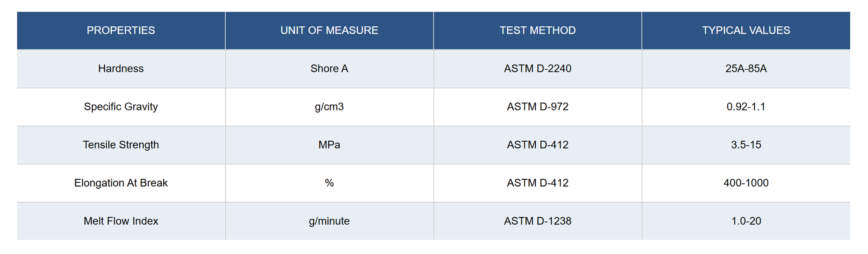The height and width of the screenshot is (254, 868).
Task: Click the TEST METHOD column header
Action: [x=538, y=30]
